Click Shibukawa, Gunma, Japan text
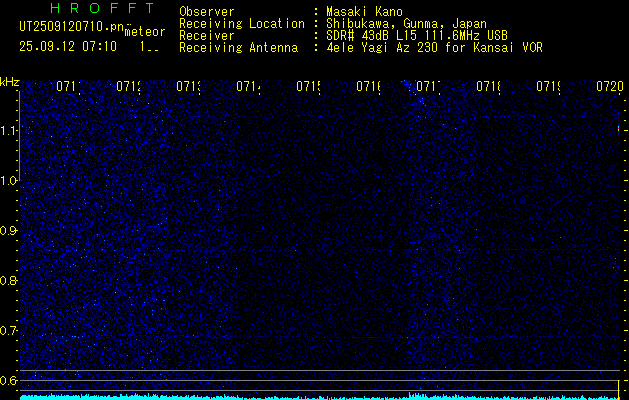 coord(406,24)
